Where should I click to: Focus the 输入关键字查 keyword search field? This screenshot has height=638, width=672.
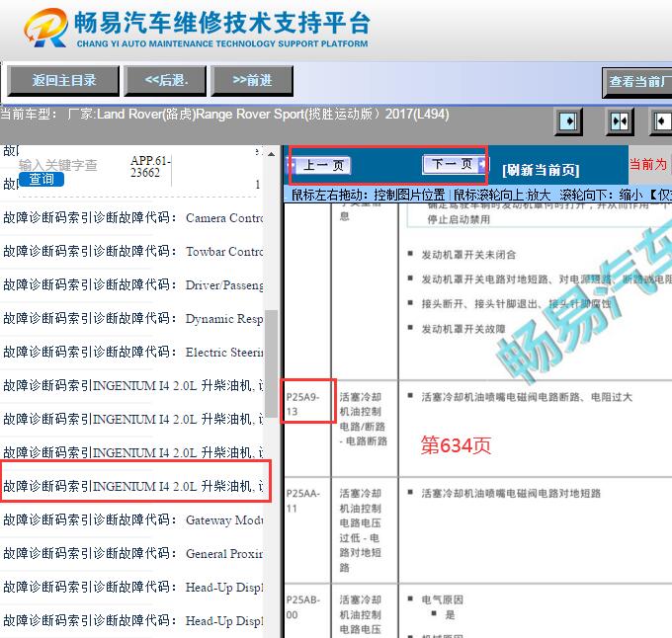click(x=58, y=165)
